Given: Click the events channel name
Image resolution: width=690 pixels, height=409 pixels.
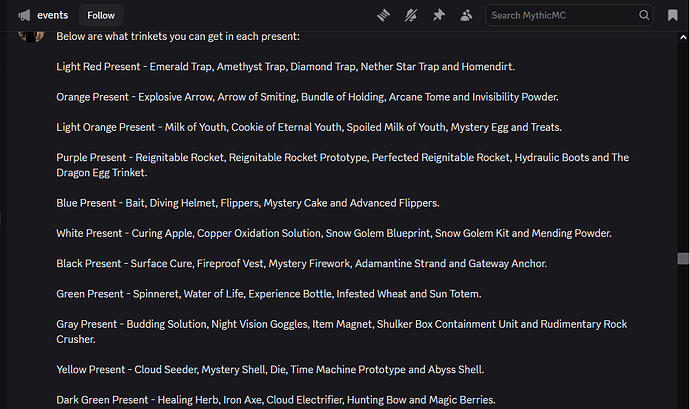Looking at the screenshot, I should (52, 15).
